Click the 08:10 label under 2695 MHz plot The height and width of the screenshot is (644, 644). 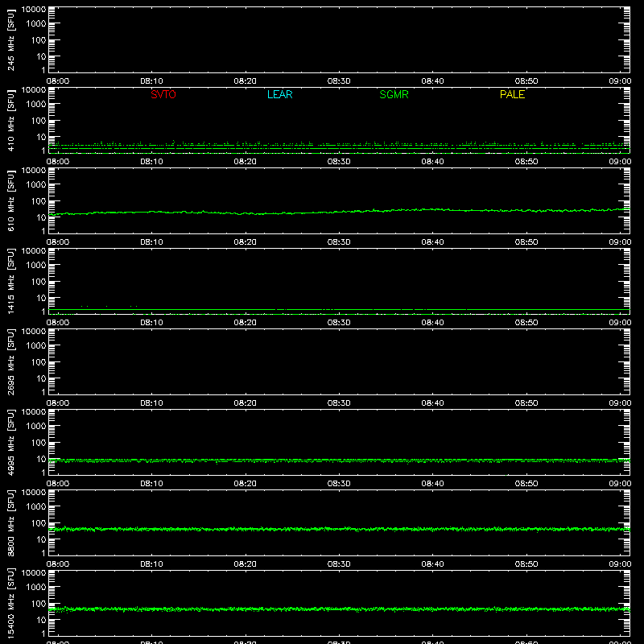(x=151, y=403)
